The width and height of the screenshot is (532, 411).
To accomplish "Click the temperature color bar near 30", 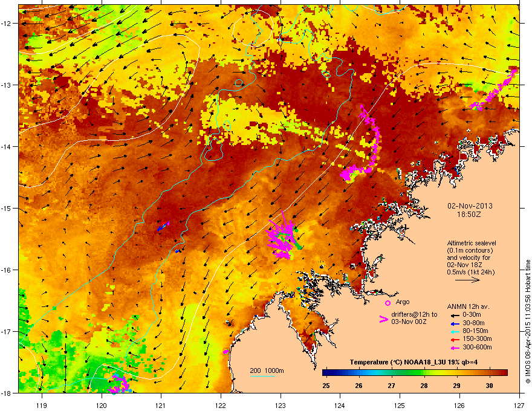I will click(x=489, y=373).
